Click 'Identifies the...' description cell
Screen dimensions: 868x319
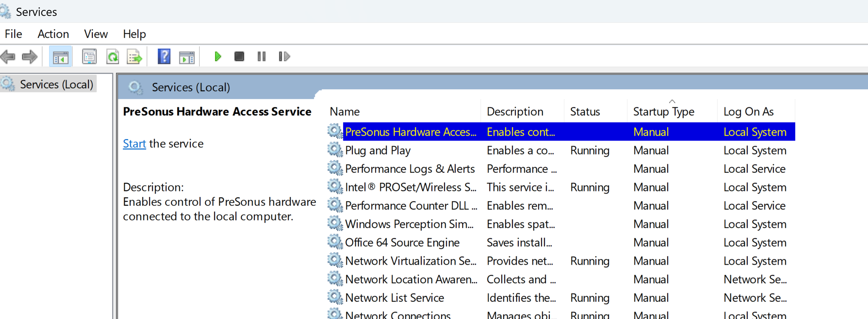[x=521, y=298]
